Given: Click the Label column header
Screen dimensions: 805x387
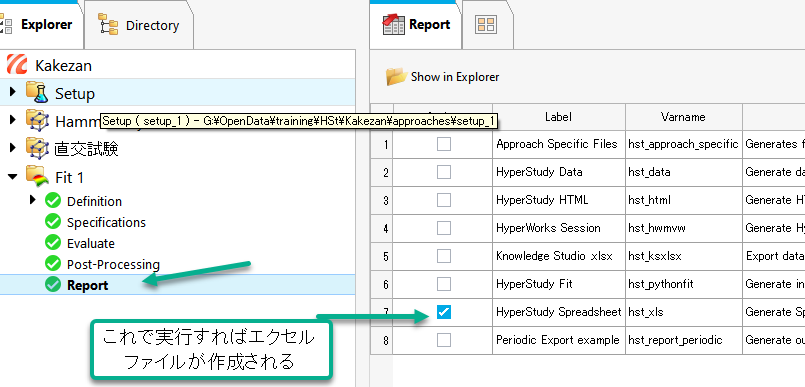Looking at the screenshot, I should (x=559, y=117).
